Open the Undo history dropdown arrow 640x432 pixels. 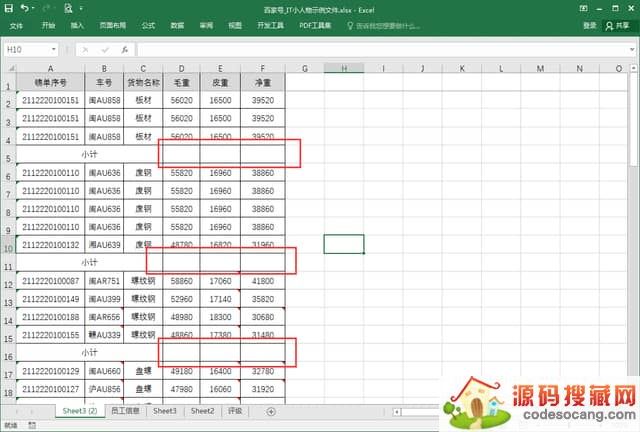(x=33, y=8)
